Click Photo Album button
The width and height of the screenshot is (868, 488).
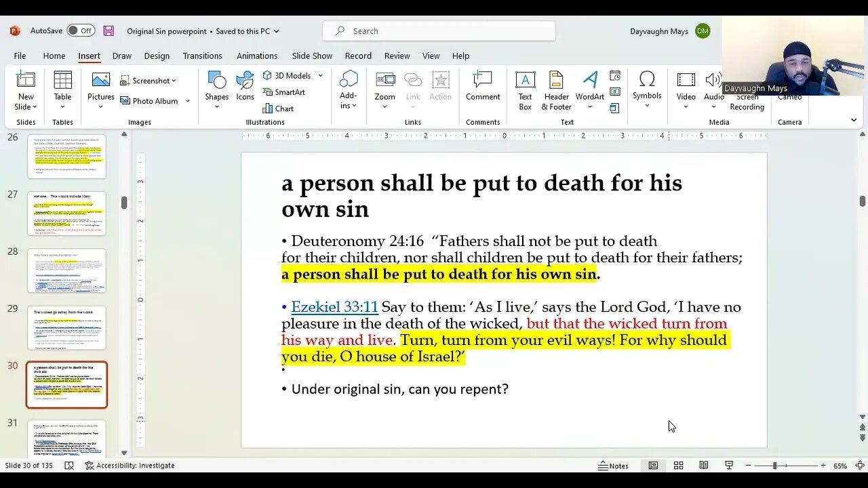[x=149, y=101]
